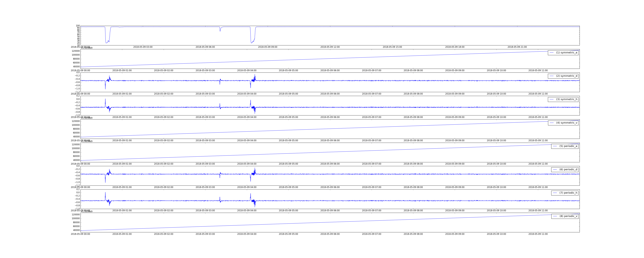Click the "100" y-axis tick of top plot
This screenshot has height=258, width=644.
click(x=78, y=26)
